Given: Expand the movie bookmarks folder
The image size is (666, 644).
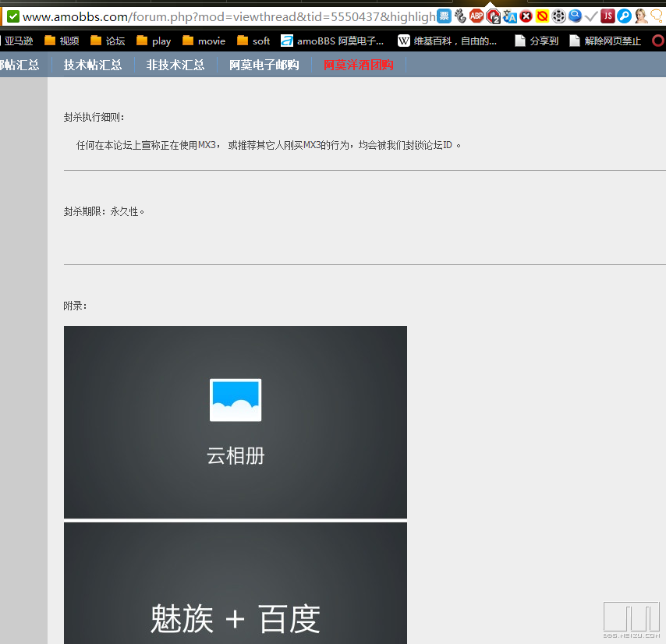Looking at the screenshot, I should tap(204, 41).
